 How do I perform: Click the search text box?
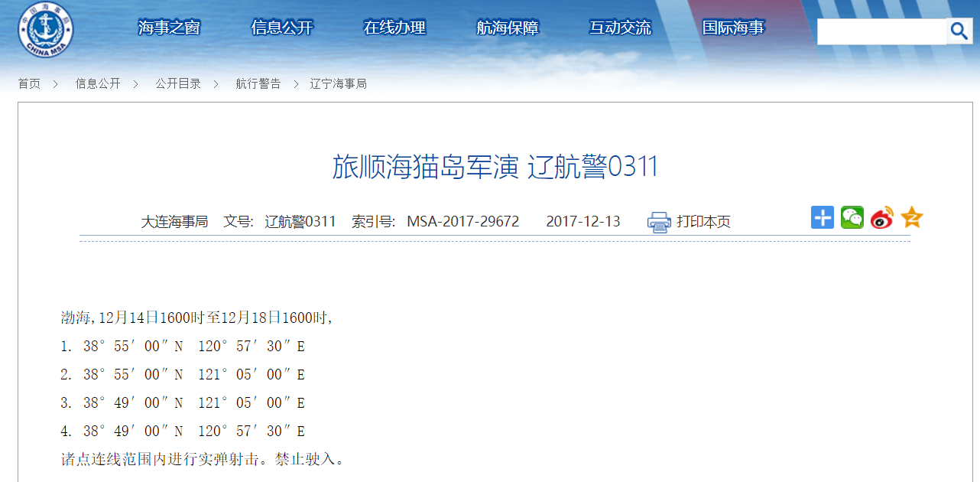pyautogui.click(x=881, y=31)
